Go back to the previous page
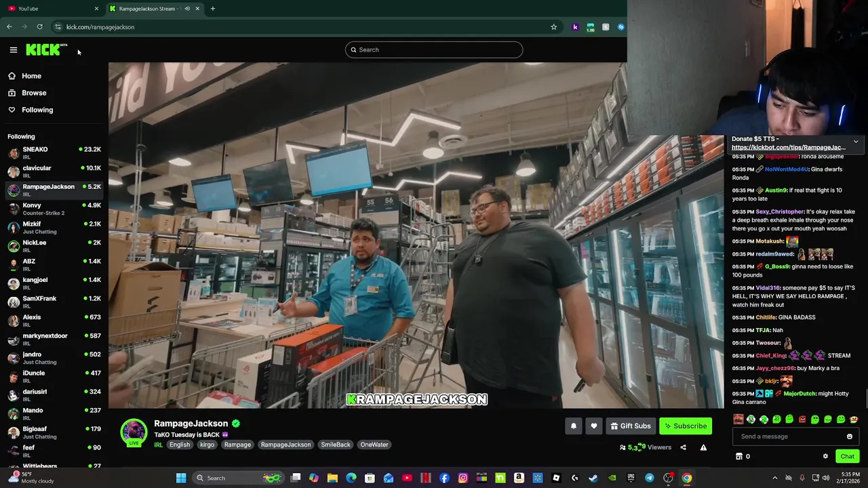The image size is (868, 488). [9, 27]
